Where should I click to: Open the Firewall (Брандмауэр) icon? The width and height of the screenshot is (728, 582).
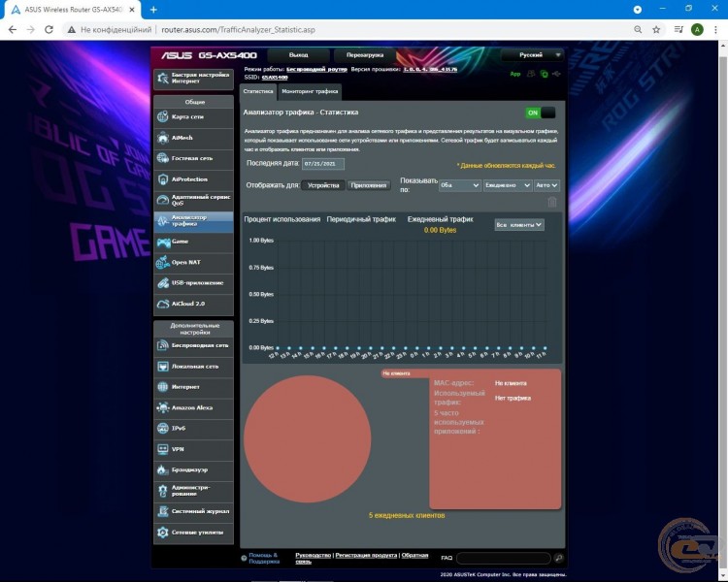point(162,469)
